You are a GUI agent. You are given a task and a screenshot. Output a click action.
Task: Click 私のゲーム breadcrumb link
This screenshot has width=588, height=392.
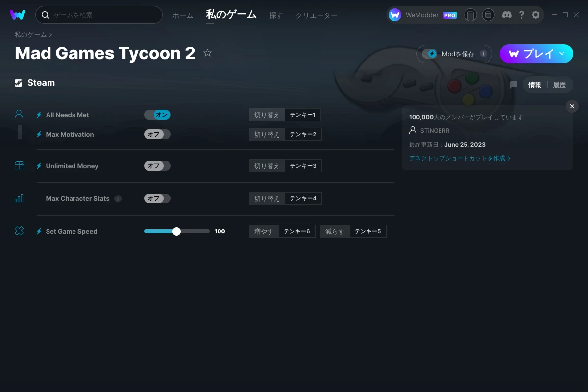tap(30, 34)
